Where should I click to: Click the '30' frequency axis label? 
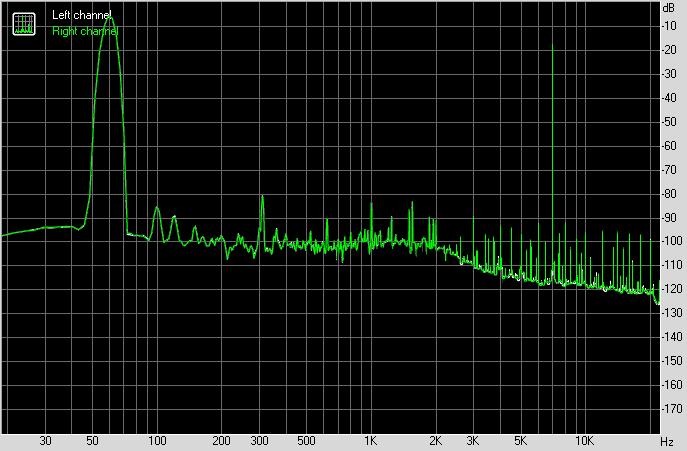click(45, 440)
